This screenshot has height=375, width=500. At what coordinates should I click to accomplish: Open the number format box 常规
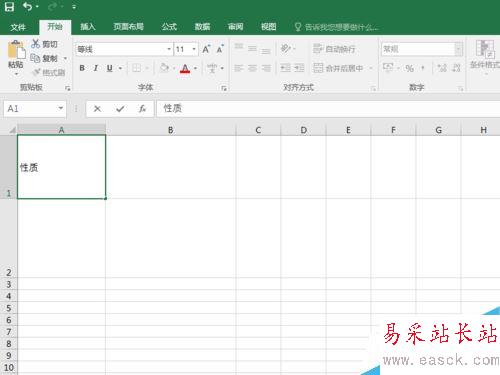tap(422, 49)
